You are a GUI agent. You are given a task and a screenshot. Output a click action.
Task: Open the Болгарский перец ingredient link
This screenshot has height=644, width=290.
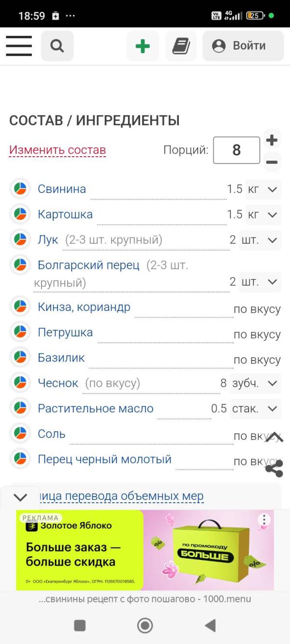coord(88,265)
